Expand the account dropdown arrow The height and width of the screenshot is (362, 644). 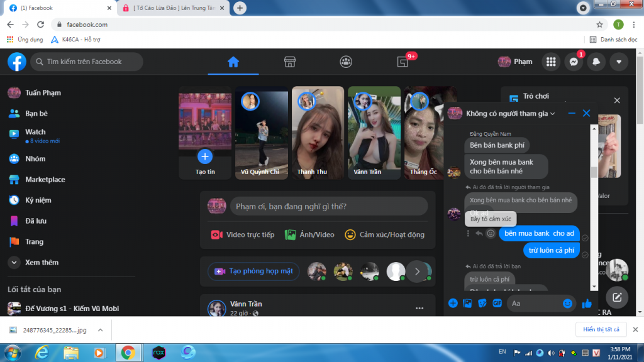click(x=619, y=62)
